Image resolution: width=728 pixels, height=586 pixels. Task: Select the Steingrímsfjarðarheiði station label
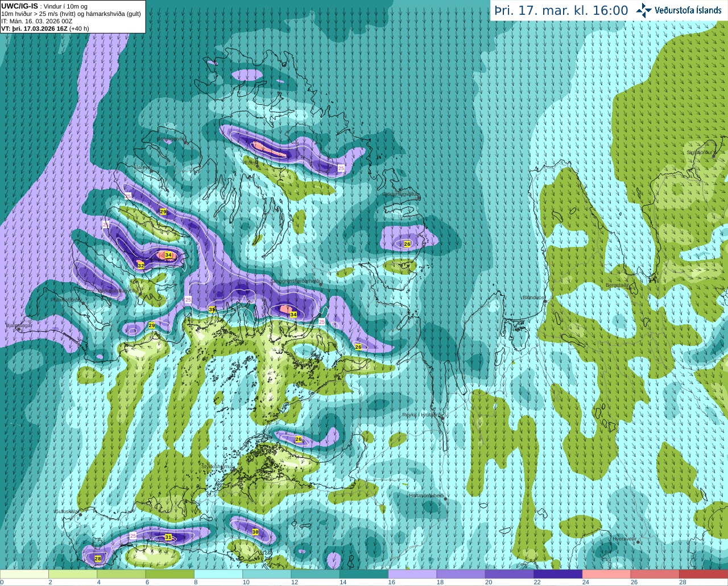click(x=295, y=281)
